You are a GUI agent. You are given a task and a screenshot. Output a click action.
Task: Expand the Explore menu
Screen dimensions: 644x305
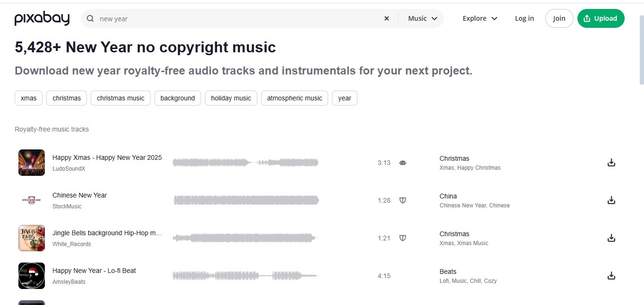(x=480, y=19)
